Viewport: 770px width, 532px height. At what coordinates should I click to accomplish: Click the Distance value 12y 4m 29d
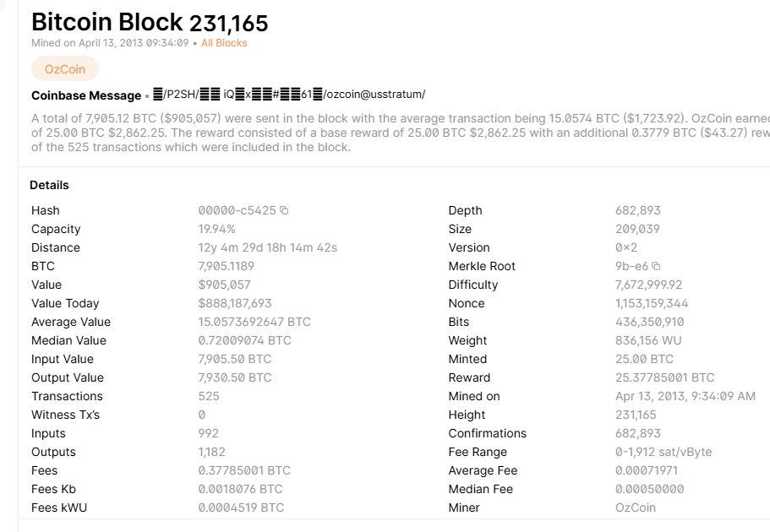click(x=268, y=247)
